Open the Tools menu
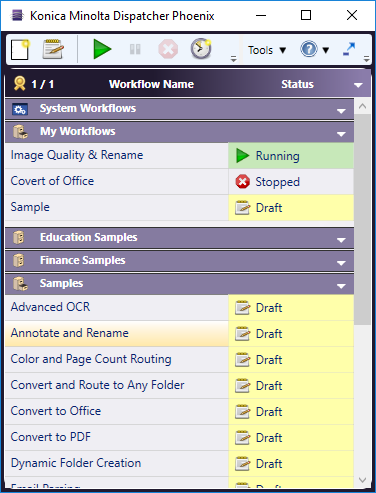This screenshot has height=493, width=376. [267, 50]
